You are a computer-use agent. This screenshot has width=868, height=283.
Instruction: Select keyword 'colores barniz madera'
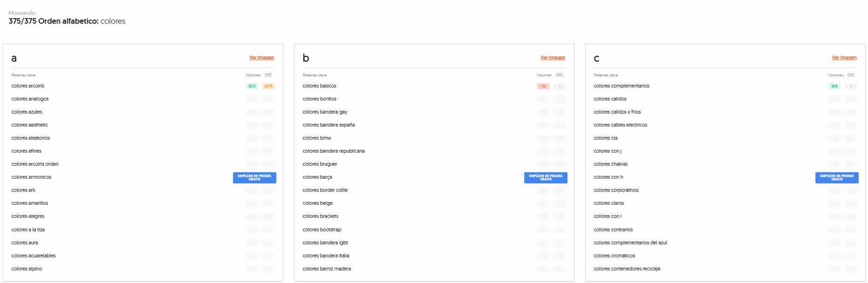click(x=327, y=269)
